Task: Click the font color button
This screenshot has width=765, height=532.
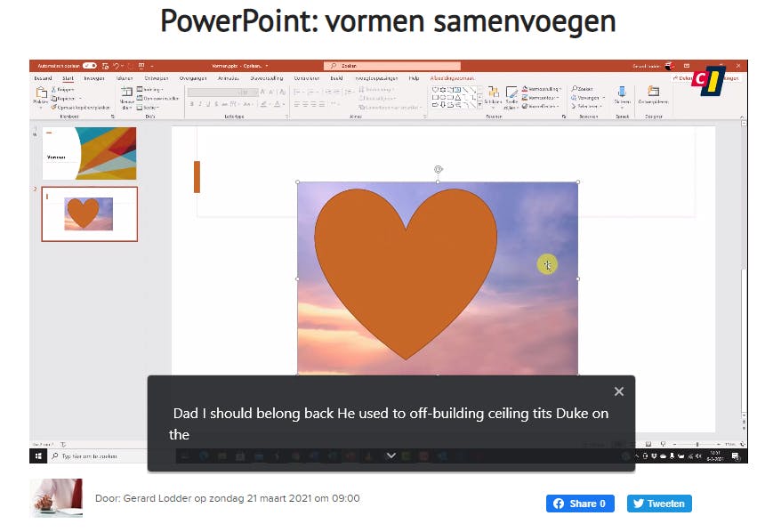Action: click(x=278, y=104)
